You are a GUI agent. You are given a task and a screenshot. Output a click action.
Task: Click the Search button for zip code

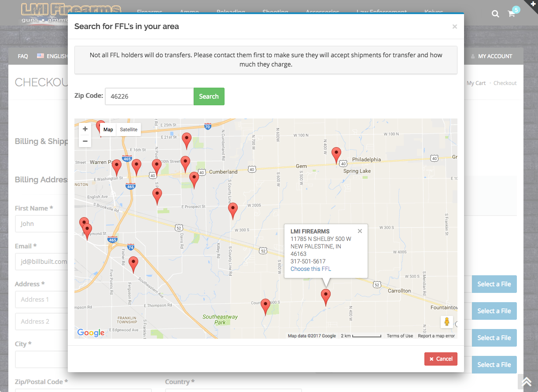(x=209, y=96)
